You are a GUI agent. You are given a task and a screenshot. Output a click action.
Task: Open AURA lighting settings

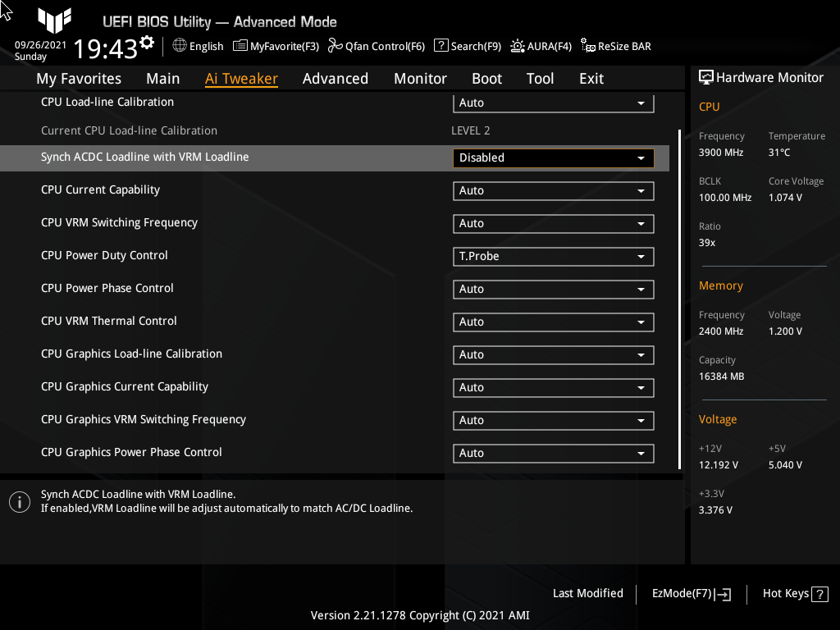[x=541, y=46]
